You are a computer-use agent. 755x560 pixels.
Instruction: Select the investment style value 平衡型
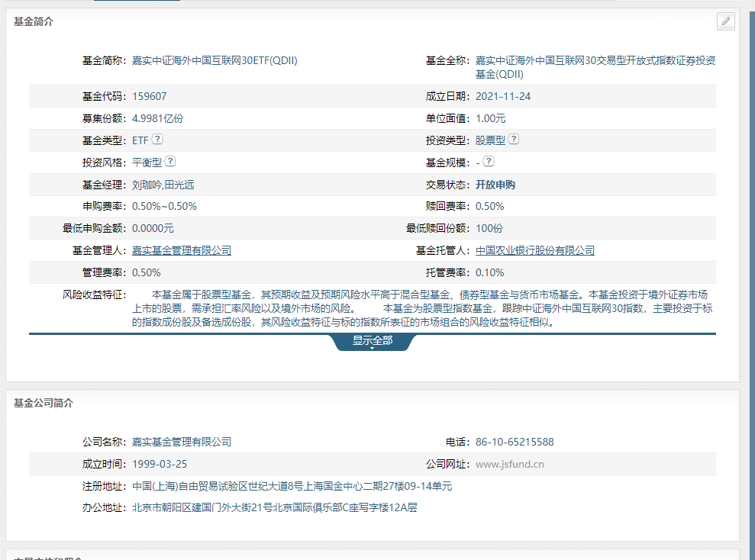click(147, 163)
